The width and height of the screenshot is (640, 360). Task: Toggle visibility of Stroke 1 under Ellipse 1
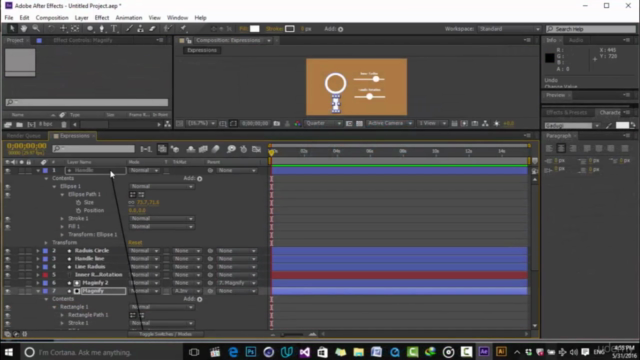(x=7, y=219)
